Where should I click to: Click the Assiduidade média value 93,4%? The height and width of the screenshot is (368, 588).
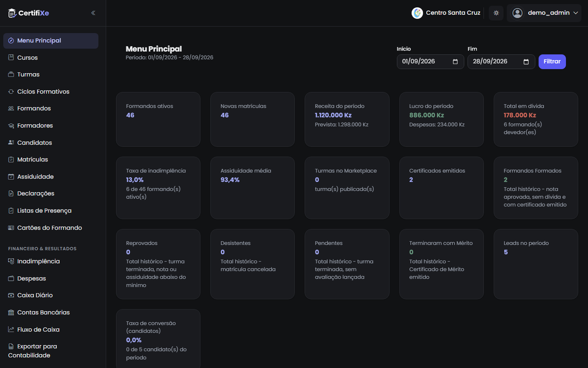(230, 180)
